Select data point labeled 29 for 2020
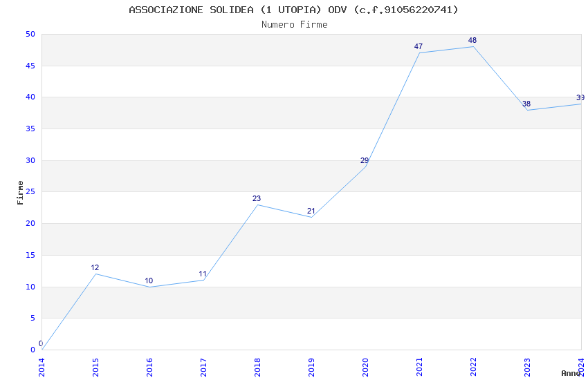 coord(365,160)
